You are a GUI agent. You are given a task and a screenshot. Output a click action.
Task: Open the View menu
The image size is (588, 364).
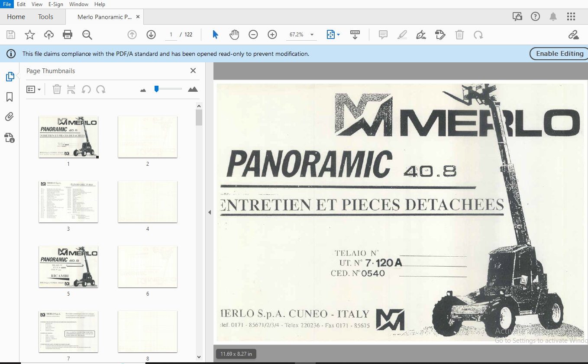pyautogui.click(x=37, y=4)
